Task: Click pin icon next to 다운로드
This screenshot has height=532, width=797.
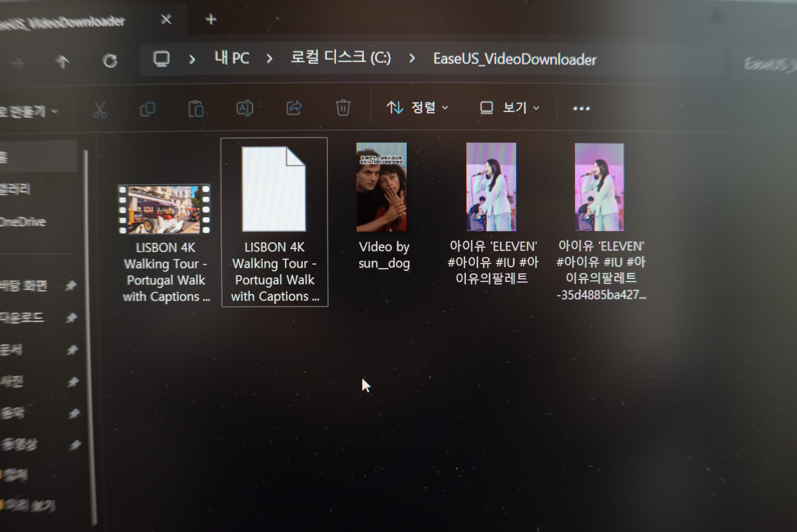Action: (x=71, y=318)
